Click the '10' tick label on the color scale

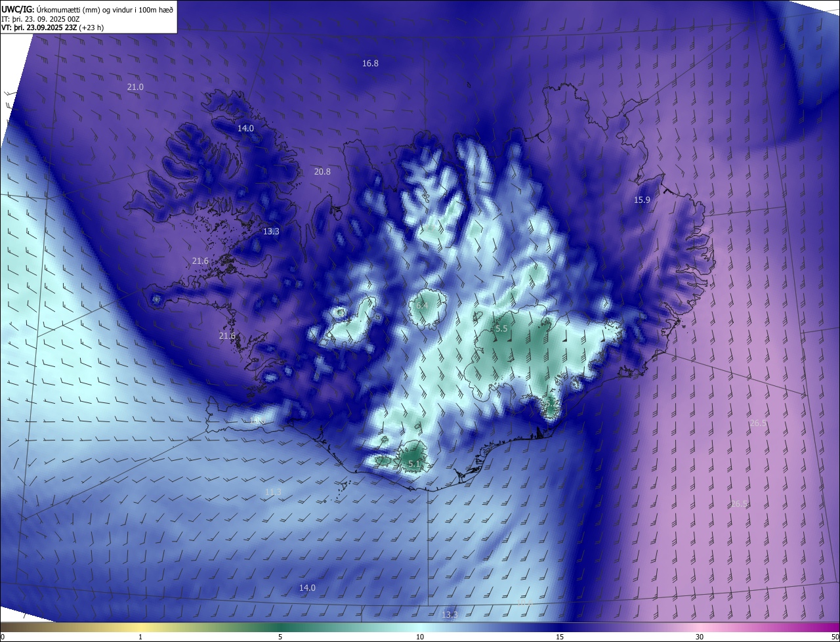pos(420,637)
